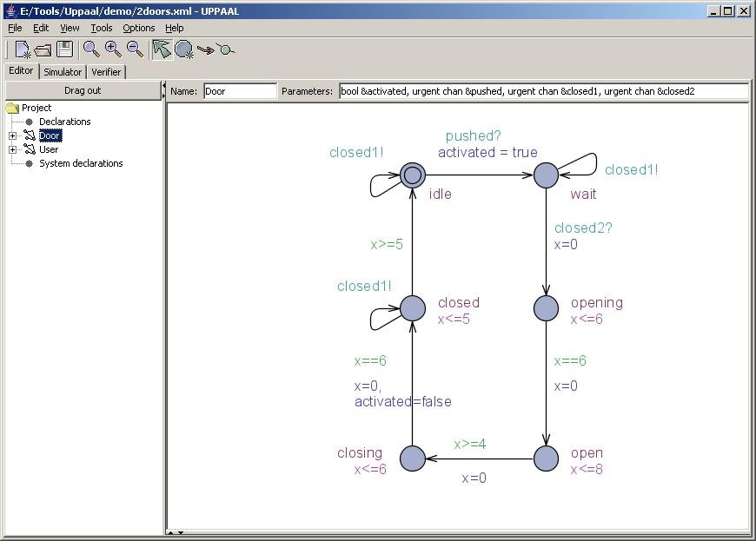The height and width of the screenshot is (541, 756).
Task: Switch to the Verifier tab
Action: (x=106, y=72)
